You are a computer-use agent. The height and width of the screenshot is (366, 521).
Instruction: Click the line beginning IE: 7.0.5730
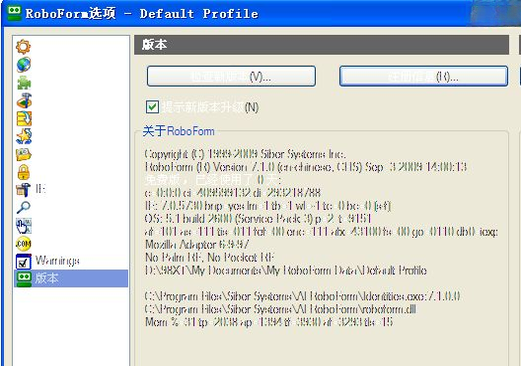tap(268, 206)
